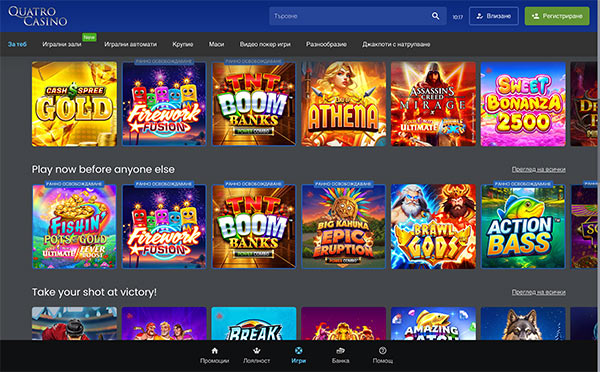The image size is (600, 372).
Task: Open Firework Fusion in the top row
Action: [164, 104]
